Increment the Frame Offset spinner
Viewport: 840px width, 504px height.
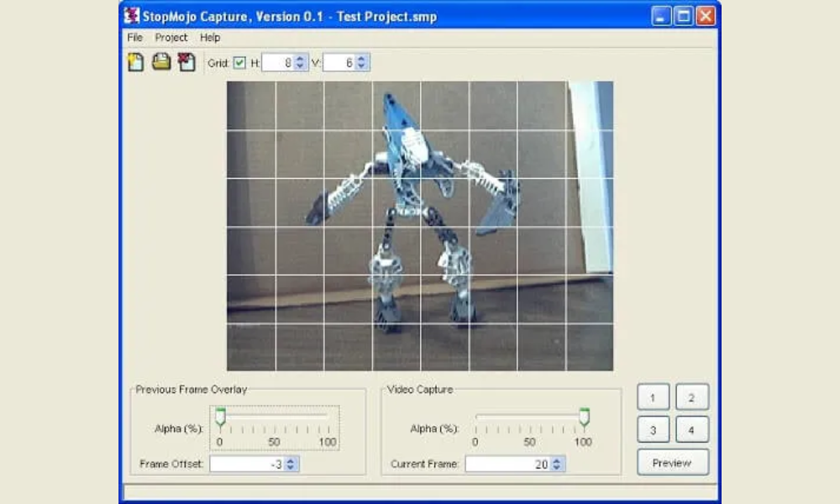point(291,460)
